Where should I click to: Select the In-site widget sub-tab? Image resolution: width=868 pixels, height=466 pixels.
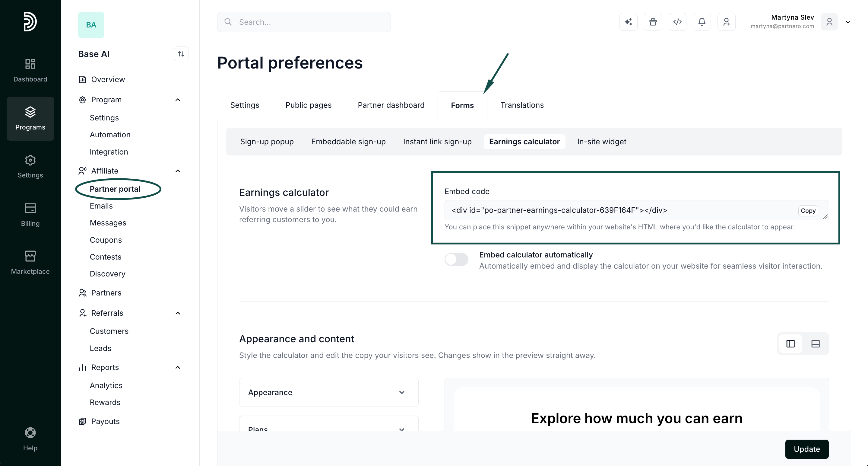pyautogui.click(x=601, y=142)
